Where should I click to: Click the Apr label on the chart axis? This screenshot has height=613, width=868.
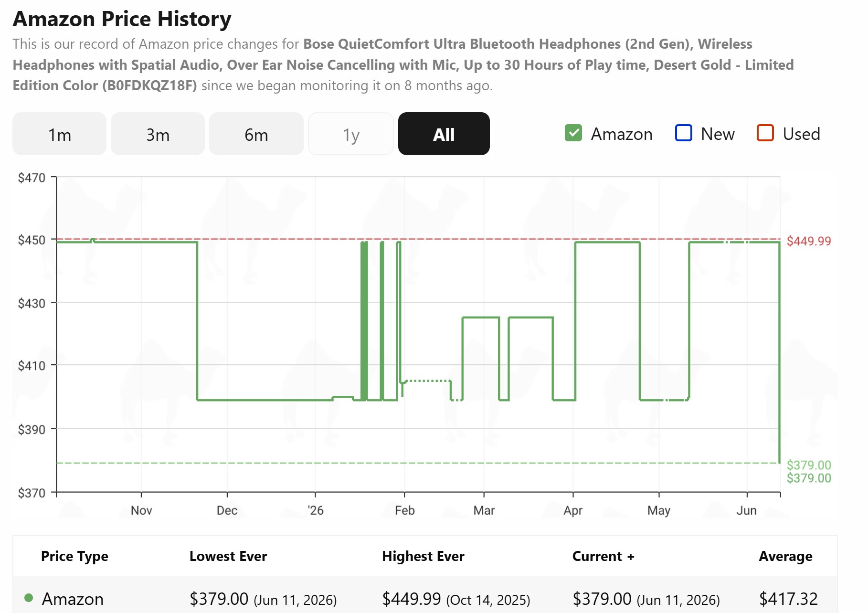pos(573,510)
